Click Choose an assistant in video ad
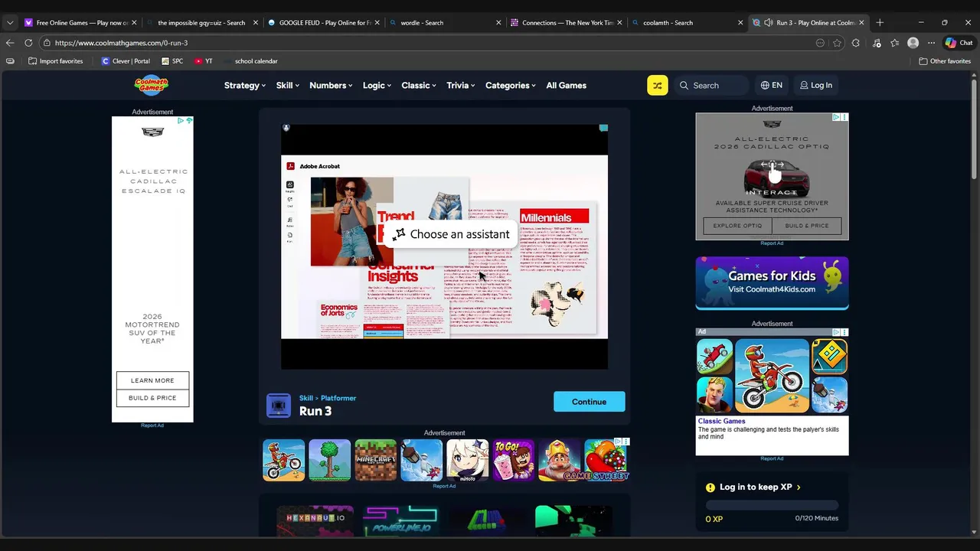 (451, 234)
